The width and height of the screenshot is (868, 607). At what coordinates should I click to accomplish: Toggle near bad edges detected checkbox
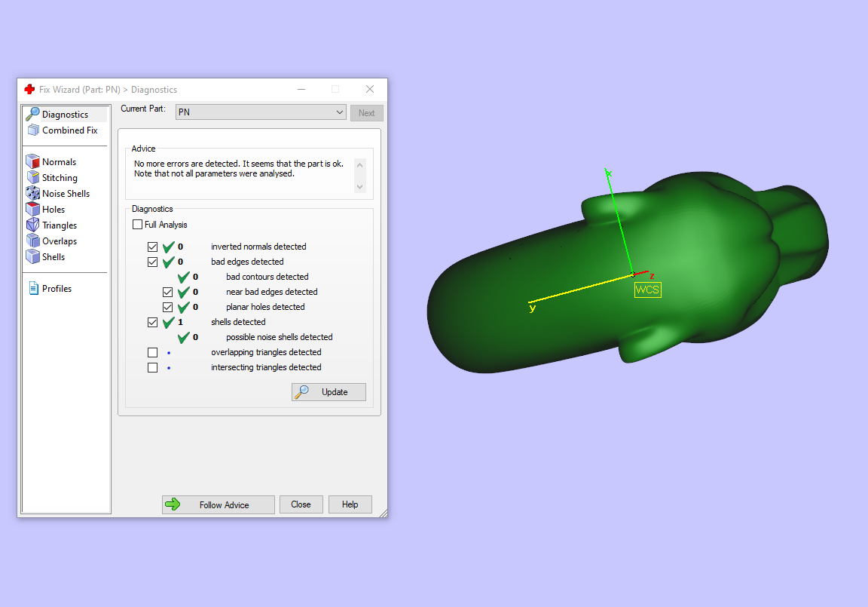pyautogui.click(x=168, y=292)
